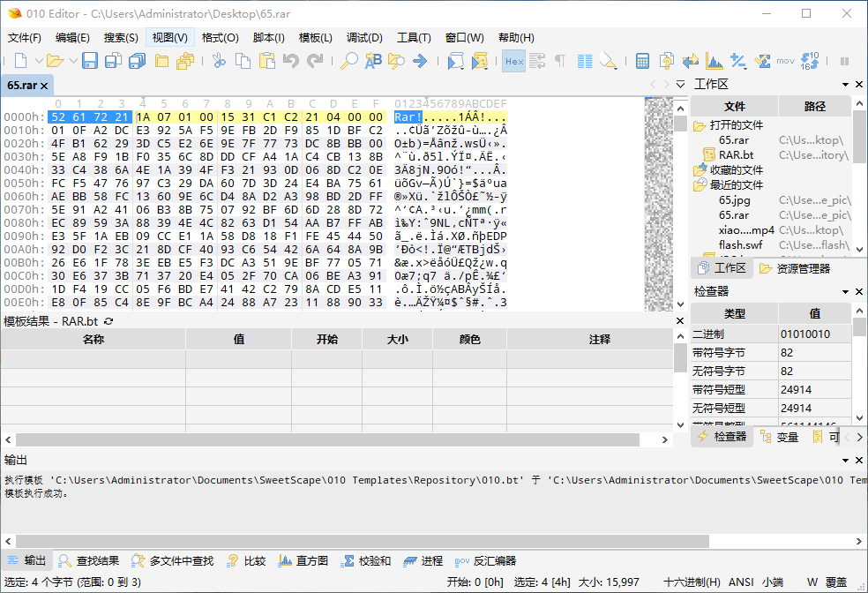
Task: Open the file tab list dropdown arrow
Action: click(x=681, y=84)
